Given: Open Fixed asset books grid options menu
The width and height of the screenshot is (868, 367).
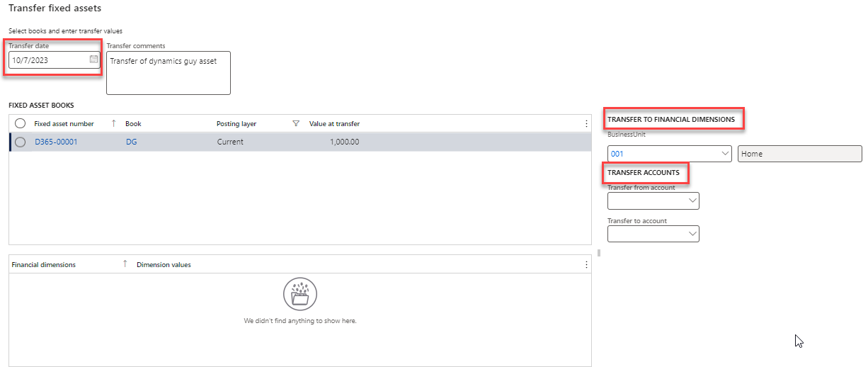Looking at the screenshot, I should pyautogui.click(x=586, y=123).
